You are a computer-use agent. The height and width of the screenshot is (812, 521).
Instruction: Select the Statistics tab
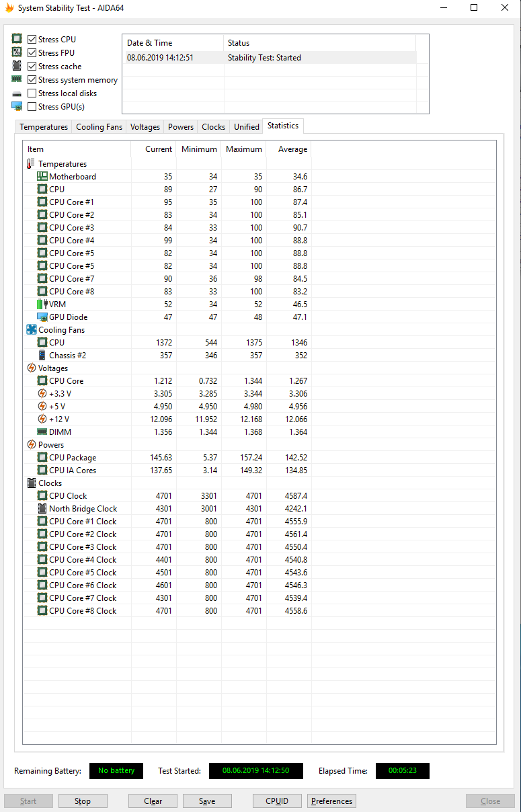(x=283, y=126)
